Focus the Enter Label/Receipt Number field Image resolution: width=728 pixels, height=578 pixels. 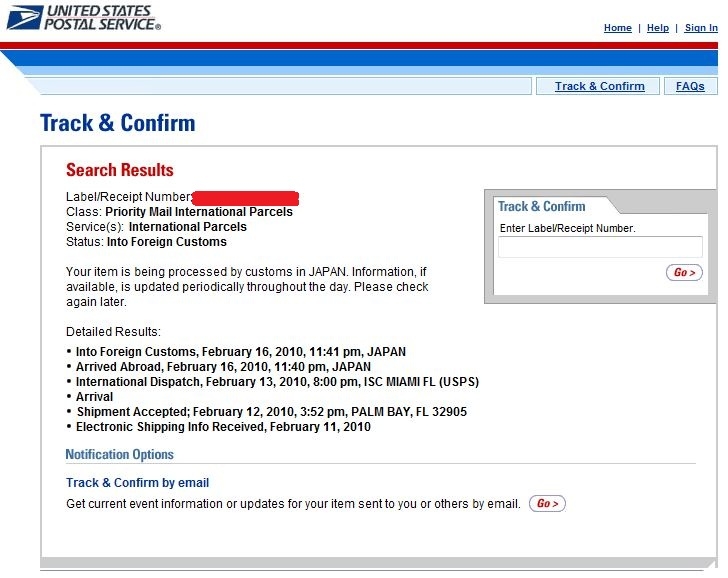point(600,247)
